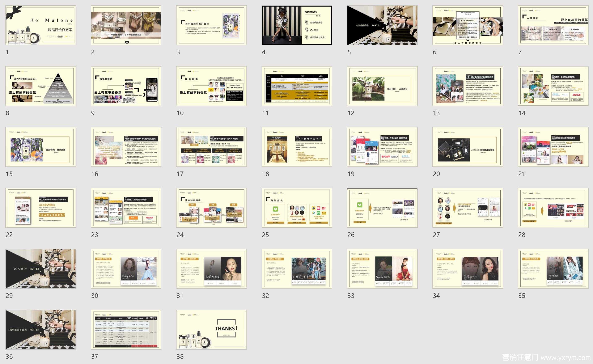
Task: Open slide 4 CONTENTS thumbnail
Action: (x=297, y=25)
